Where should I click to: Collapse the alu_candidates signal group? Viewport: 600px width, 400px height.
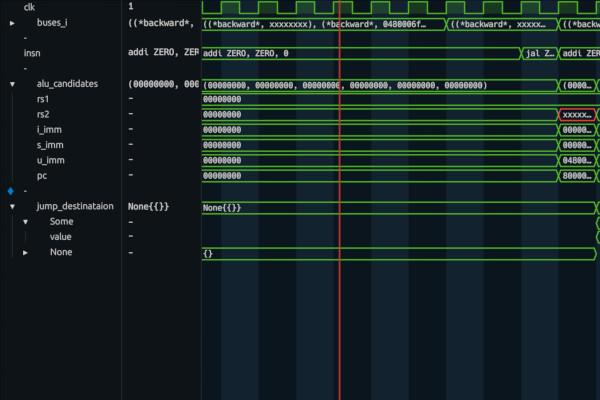pyautogui.click(x=12, y=85)
